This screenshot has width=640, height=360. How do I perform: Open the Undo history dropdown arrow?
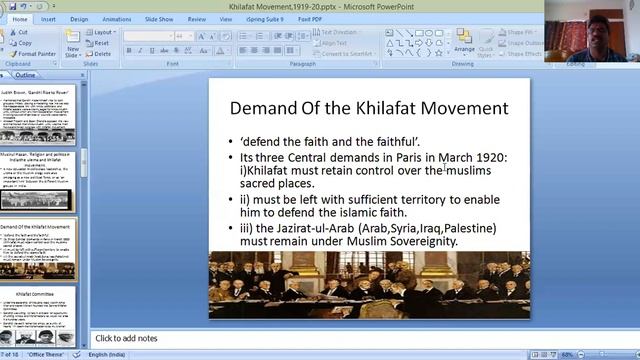(30, 6)
